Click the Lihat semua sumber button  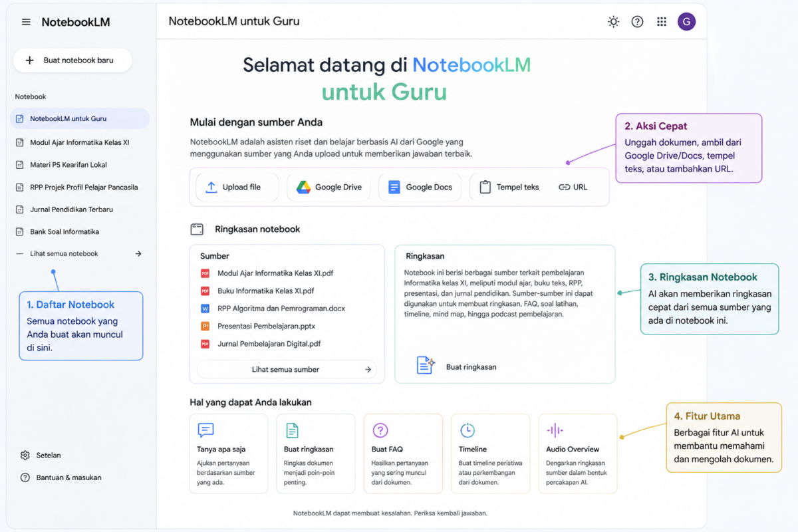point(287,370)
